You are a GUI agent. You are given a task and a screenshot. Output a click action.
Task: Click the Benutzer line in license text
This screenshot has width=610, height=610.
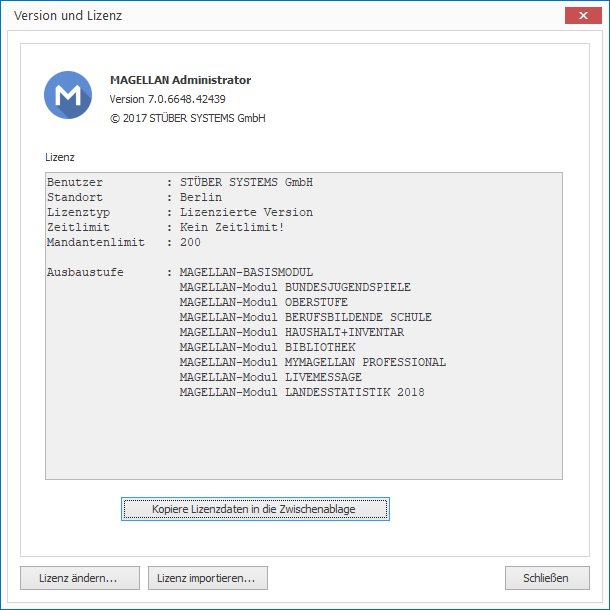(x=180, y=182)
